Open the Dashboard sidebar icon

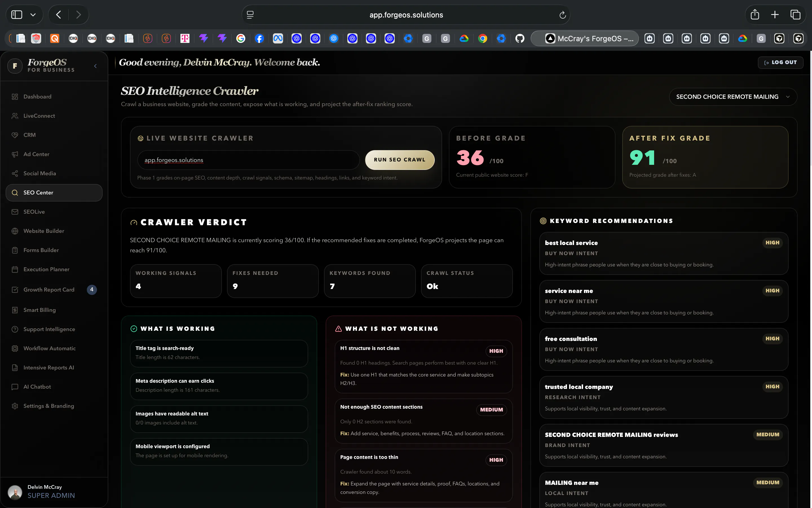[15, 97]
